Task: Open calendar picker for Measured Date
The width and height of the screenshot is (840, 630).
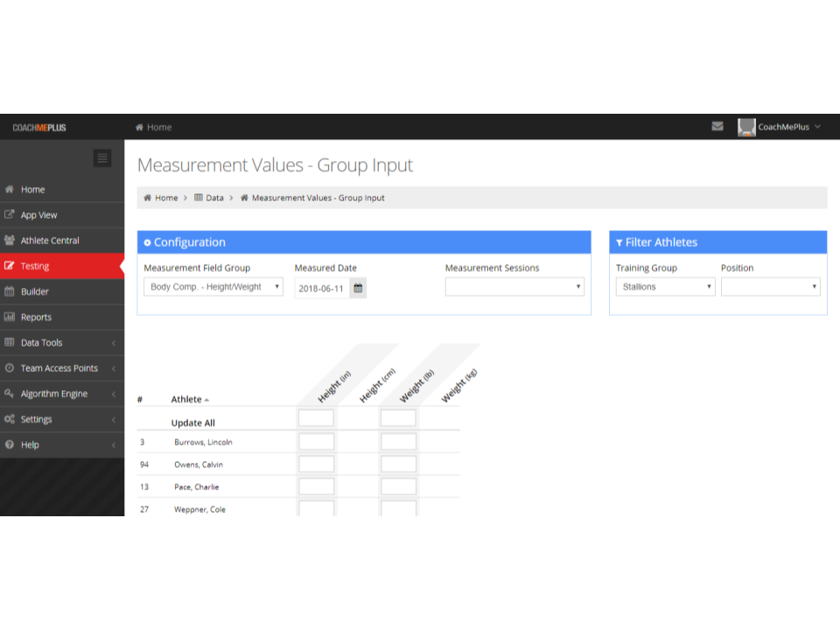Action: tap(358, 288)
